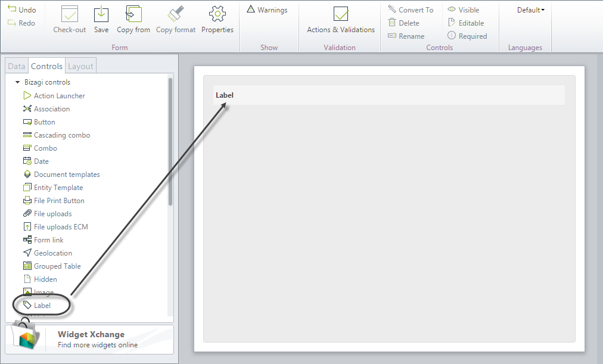This screenshot has height=364, width=603.
Task: Switch to the Controls tab
Action: click(x=46, y=66)
